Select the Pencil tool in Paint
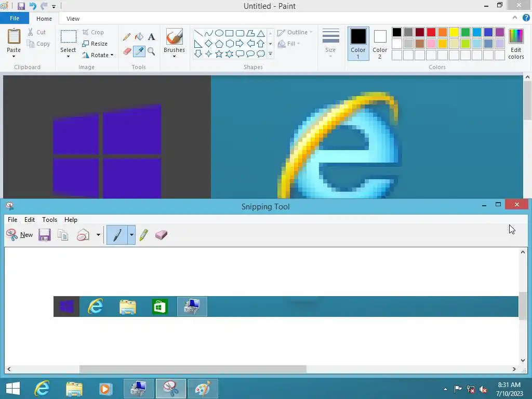This screenshot has height=399, width=532. pyautogui.click(x=127, y=37)
